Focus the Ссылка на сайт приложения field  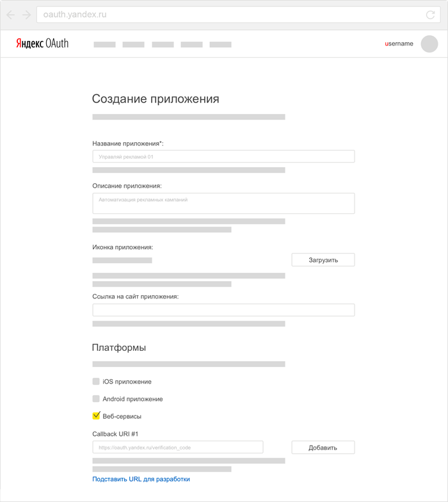pos(224,310)
